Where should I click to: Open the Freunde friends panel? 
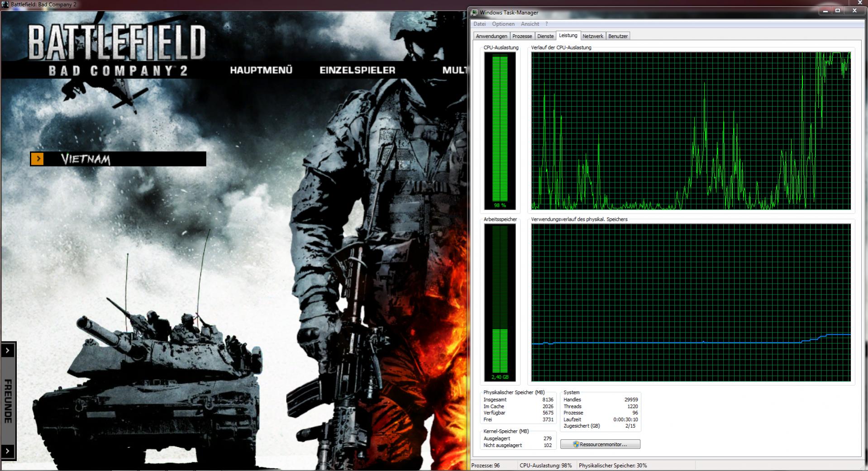coord(8,401)
